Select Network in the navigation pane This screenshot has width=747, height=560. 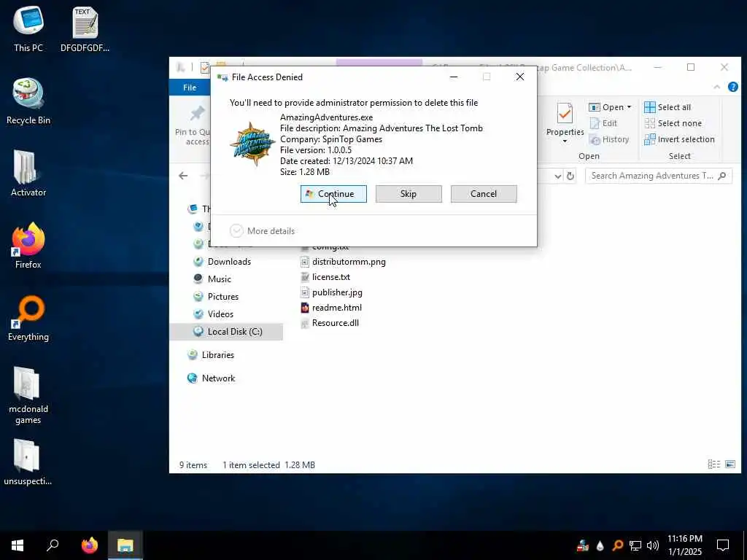(218, 378)
